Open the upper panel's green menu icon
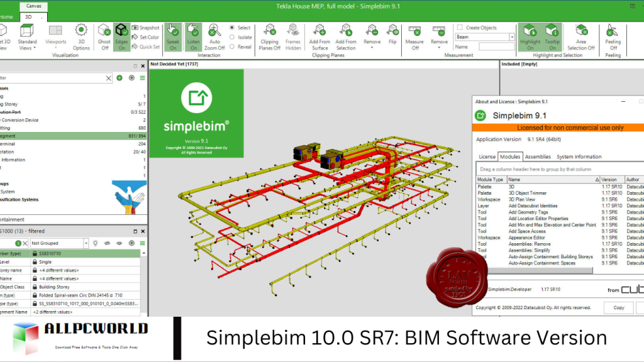Screen dimensions: 644x362 143,78
